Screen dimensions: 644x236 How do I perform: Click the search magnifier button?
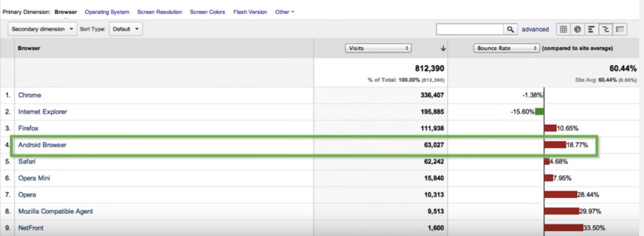pyautogui.click(x=510, y=29)
